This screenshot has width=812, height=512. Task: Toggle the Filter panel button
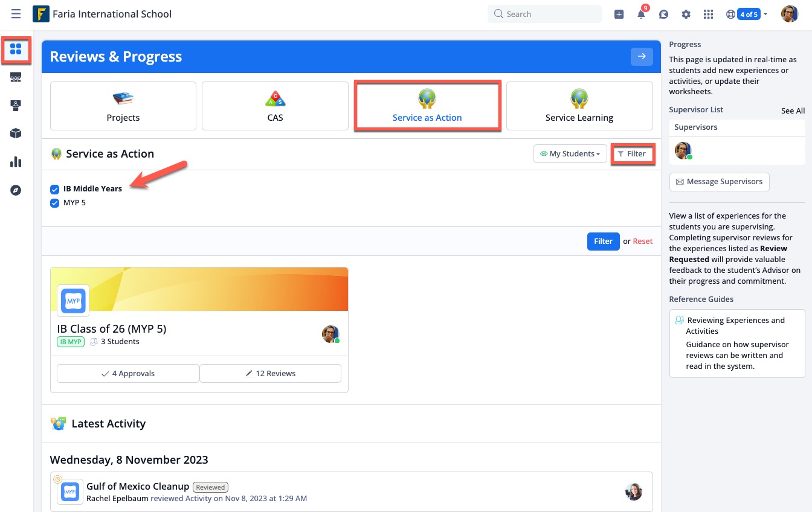tap(632, 154)
